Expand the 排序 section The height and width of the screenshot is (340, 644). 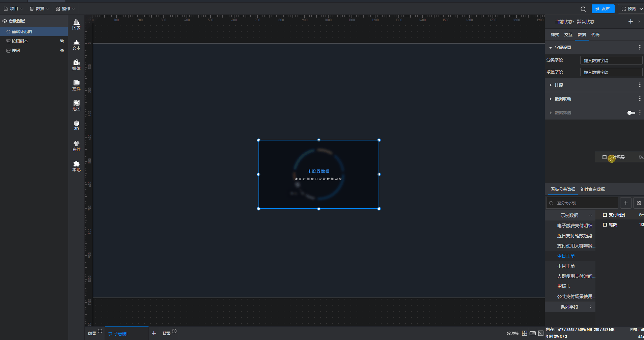click(559, 85)
